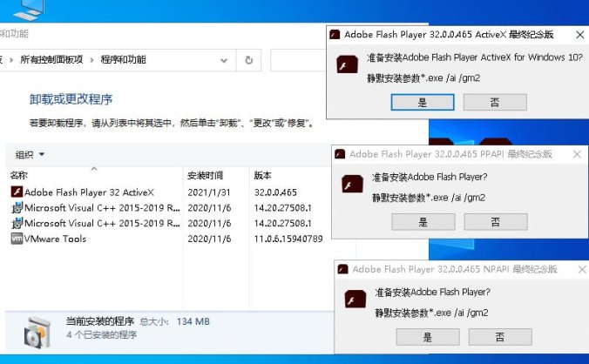Viewport: 589px width, 364px height.
Task: Click the Flash icon in PPAPI dialog title bar
Action: [x=340, y=154]
